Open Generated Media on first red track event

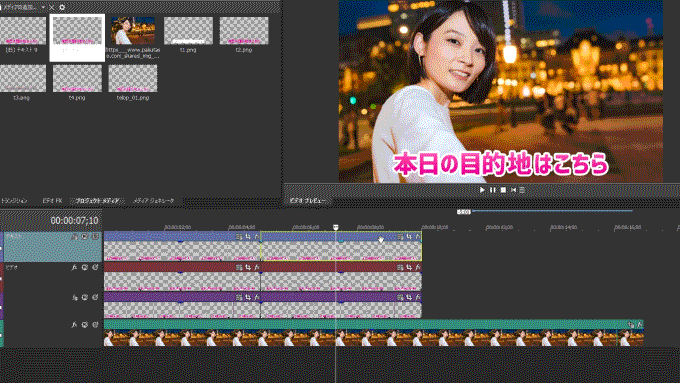(239, 267)
